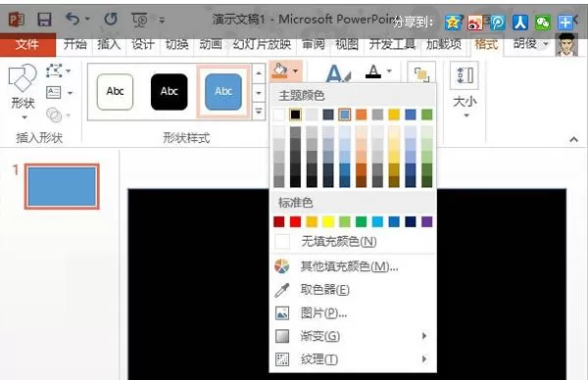Viewport: 588px width, 380px height.
Task: Open the 加载项 Add-ins tab
Action: tap(444, 44)
